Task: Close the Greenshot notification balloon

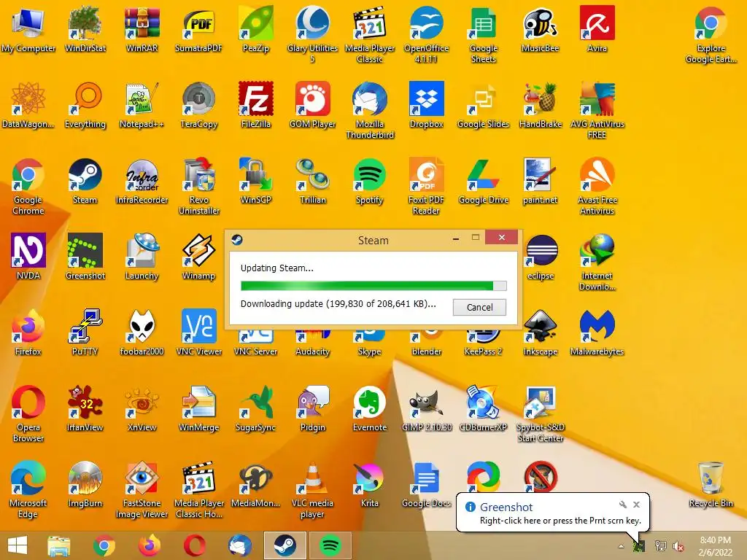Action: [636, 505]
